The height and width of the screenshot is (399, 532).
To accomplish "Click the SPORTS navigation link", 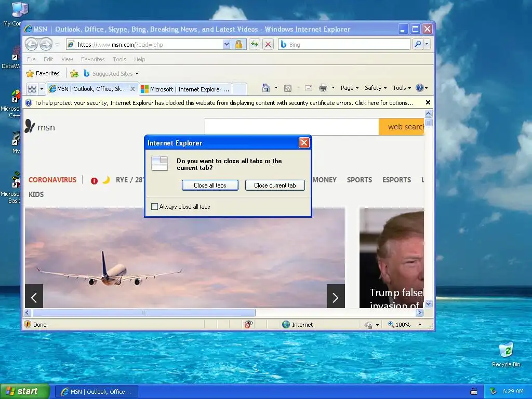I will tap(360, 180).
